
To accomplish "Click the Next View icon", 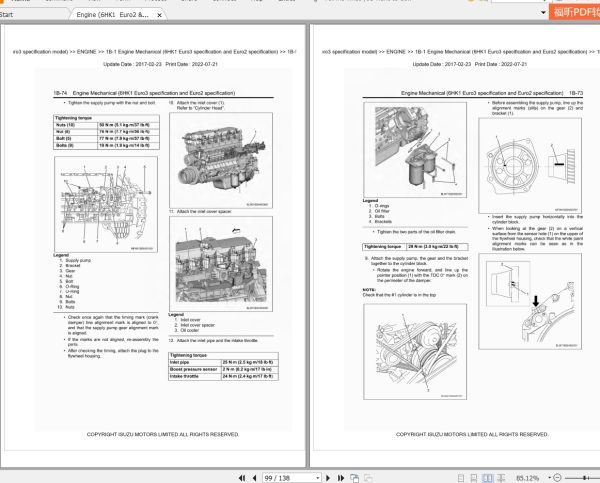I will click(x=368, y=478).
